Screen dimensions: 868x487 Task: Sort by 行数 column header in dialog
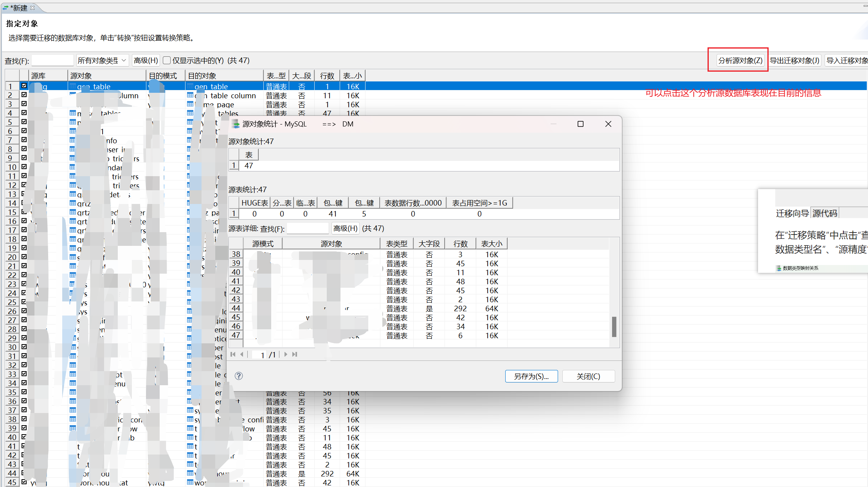pos(460,243)
